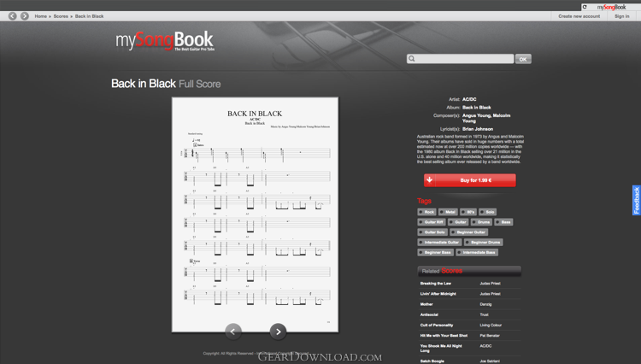The image size is (641, 364).
Task: Click the Back in Black breadcrumb
Action: coord(89,16)
